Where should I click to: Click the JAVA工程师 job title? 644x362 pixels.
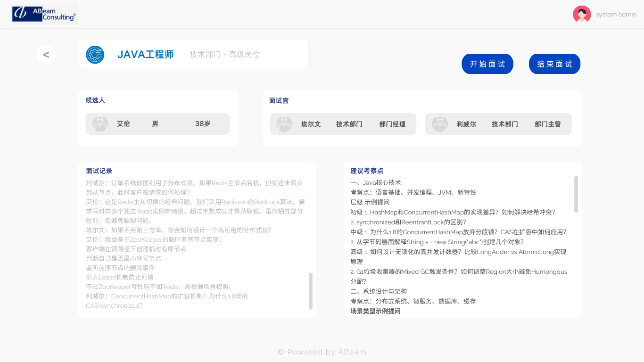tap(146, 55)
